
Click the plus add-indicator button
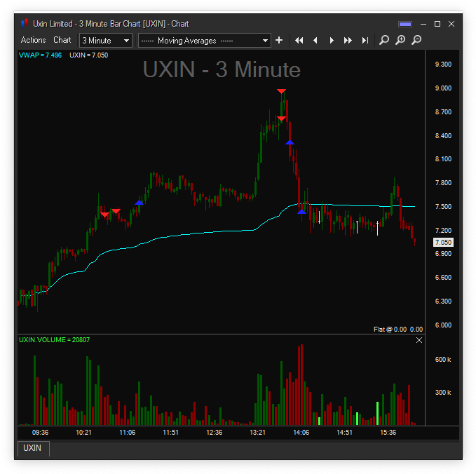[x=279, y=40]
